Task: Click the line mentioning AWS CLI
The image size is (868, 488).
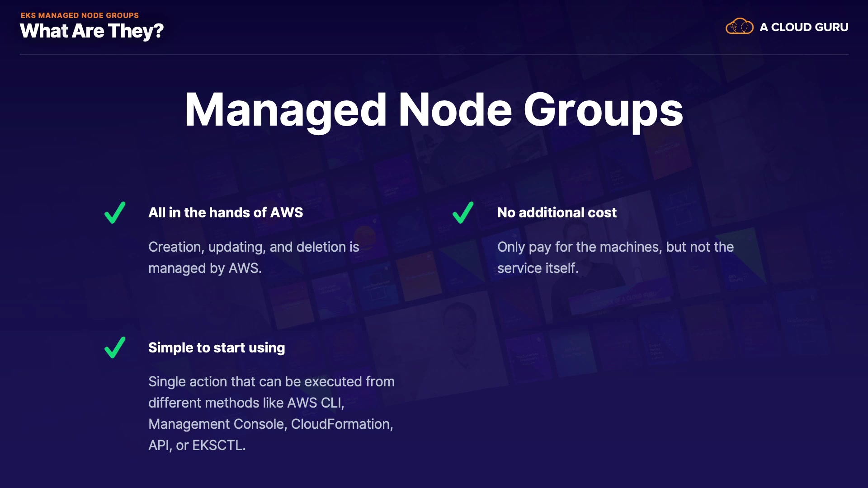Action: click(246, 403)
